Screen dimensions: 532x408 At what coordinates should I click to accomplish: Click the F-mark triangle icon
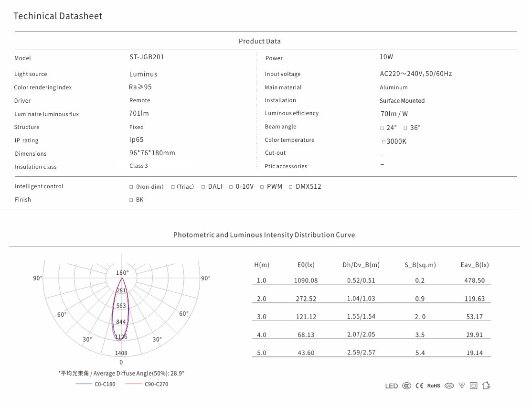tap(462, 386)
